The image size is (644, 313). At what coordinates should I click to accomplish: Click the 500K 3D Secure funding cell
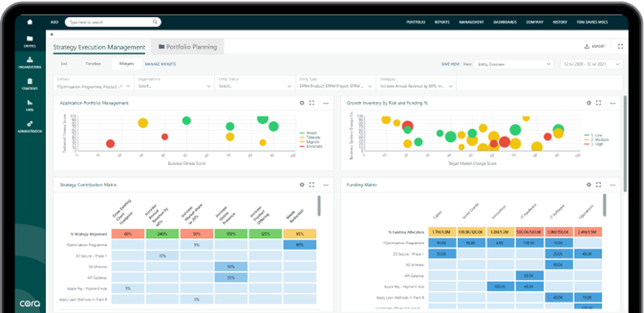pyautogui.click(x=442, y=254)
